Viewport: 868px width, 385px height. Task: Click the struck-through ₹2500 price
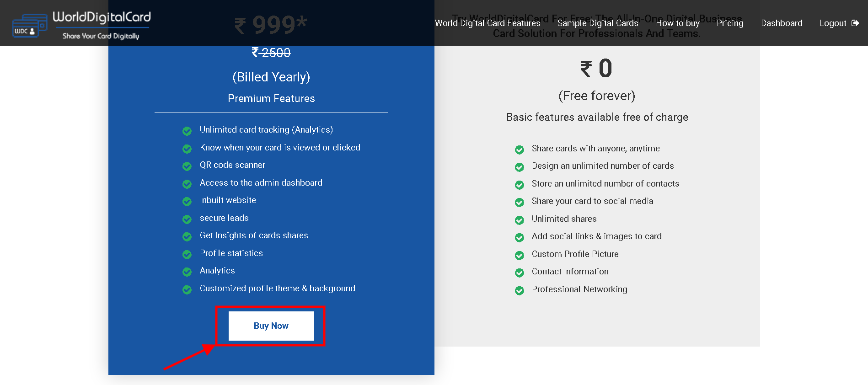271,53
